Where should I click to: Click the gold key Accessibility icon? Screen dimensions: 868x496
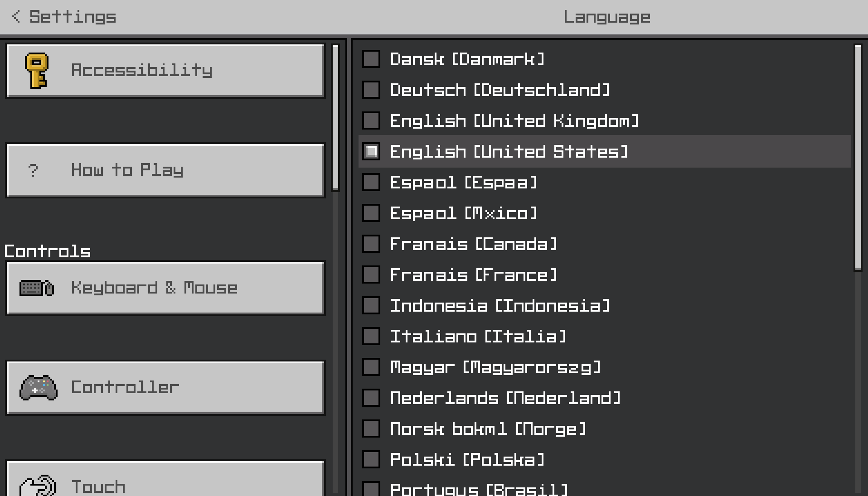pyautogui.click(x=37, y=71)
